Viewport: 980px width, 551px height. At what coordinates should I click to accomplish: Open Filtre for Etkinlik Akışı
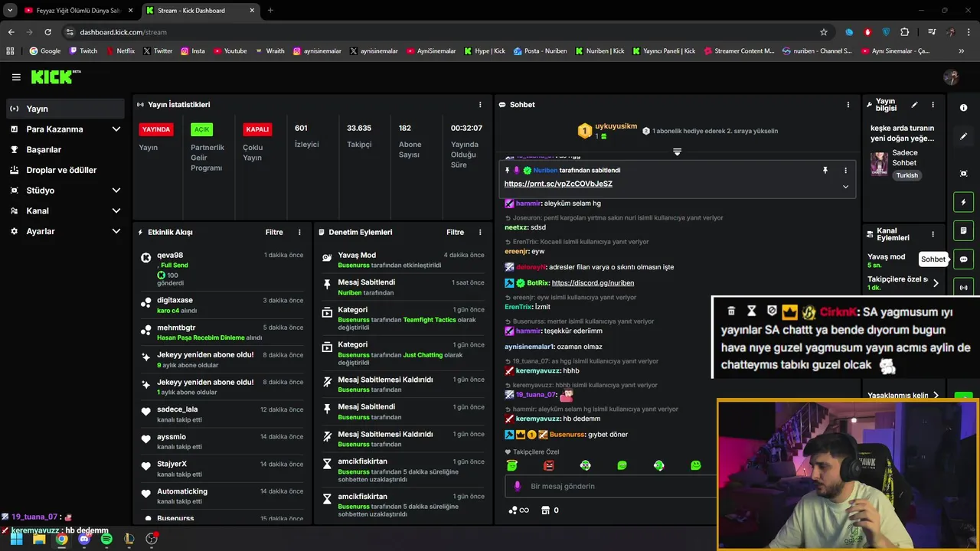[274, 232]
